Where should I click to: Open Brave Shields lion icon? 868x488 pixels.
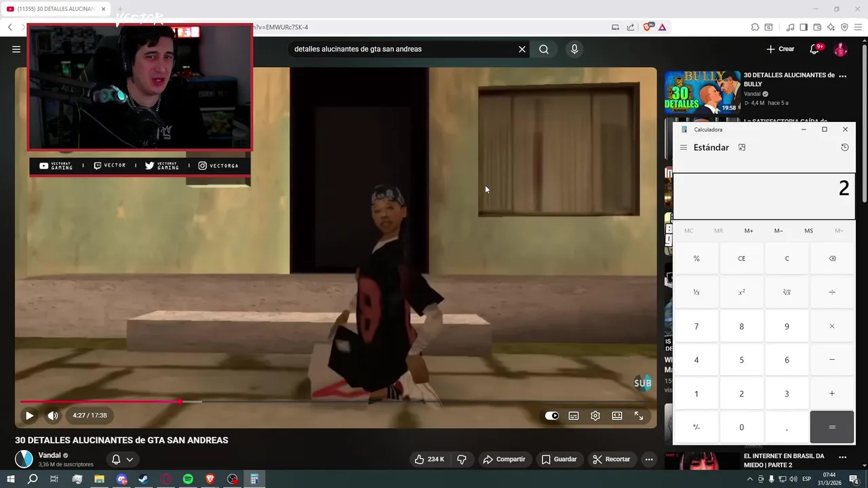pyautogui.click(x=647, y=27)
